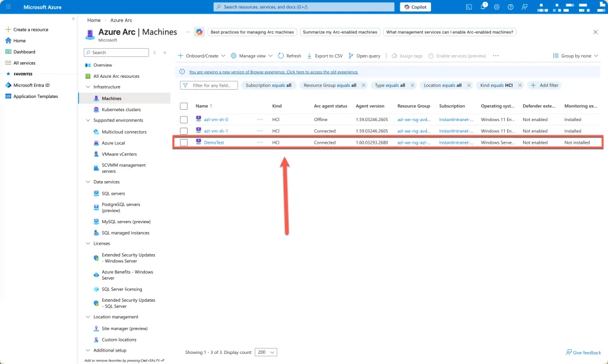The height and width of the screenshot is (364, 608).
Task: Open the Display count 200 dropdown
Action: 265,352
